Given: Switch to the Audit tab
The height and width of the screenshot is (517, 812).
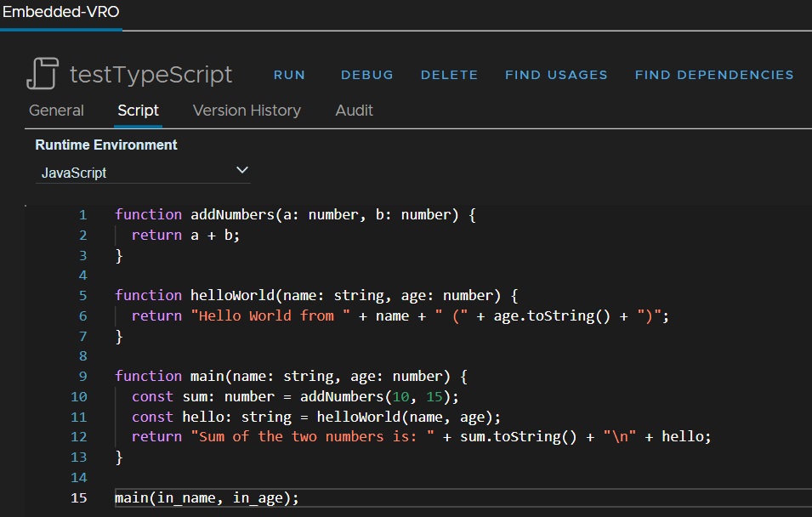Looking at the screenshot, I should pyautogui.click(x=355, y=111).
